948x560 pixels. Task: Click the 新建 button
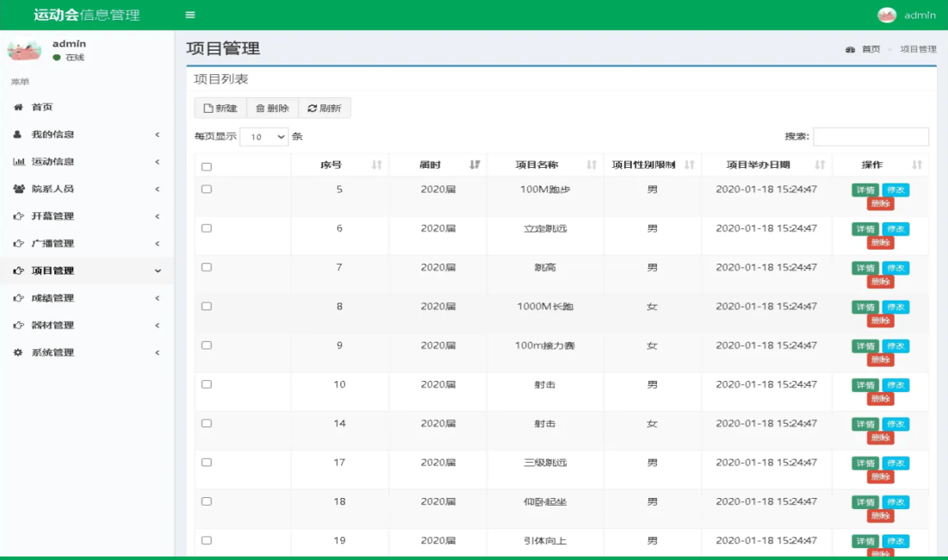(221, 109)
